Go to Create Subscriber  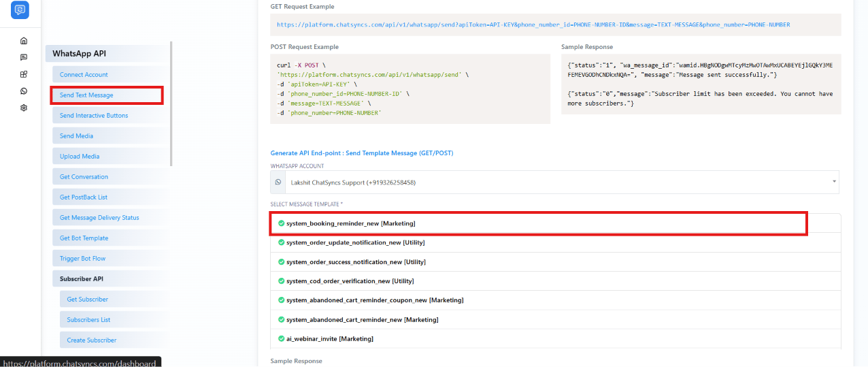point(113,340)
